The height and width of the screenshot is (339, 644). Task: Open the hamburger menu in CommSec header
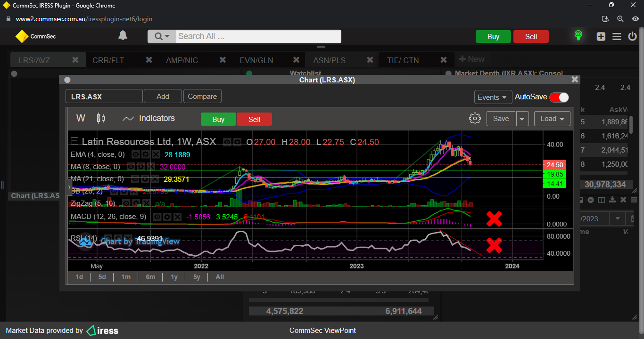[617, 36]
